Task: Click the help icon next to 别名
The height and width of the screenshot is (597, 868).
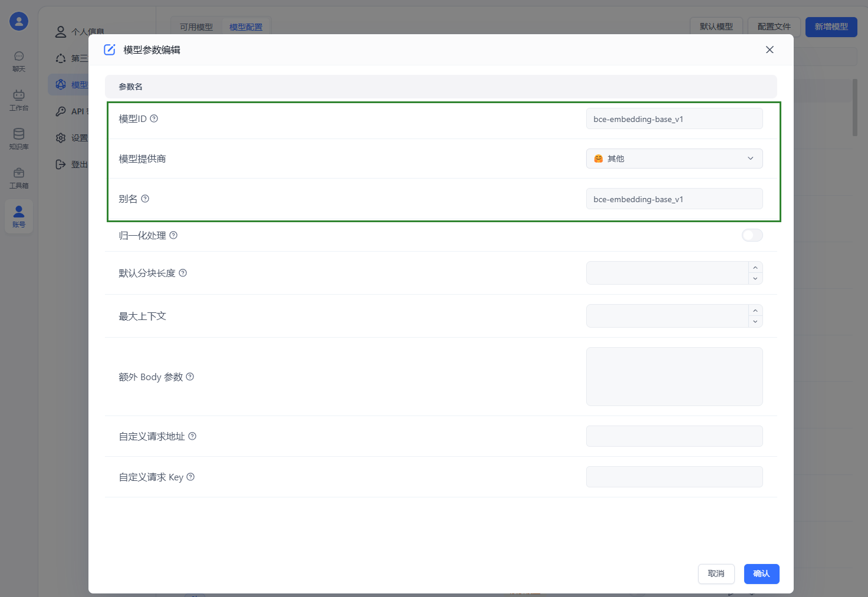Action: [145, 199]
